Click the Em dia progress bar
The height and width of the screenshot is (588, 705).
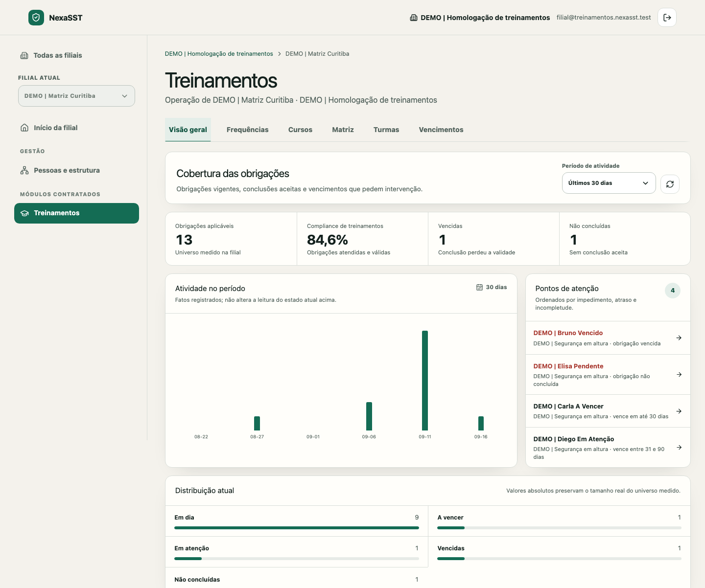point(297,528)
